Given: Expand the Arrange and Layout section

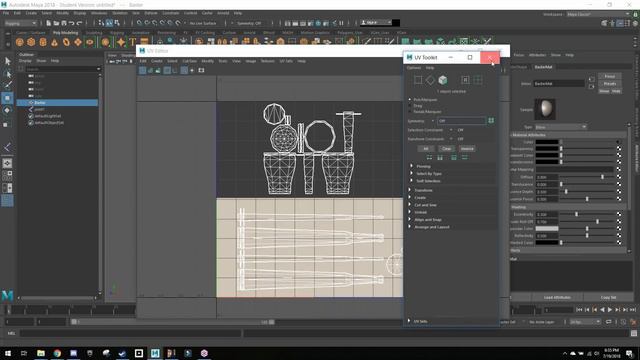Looking at the screenshot, I should click(x=431, y=227).
